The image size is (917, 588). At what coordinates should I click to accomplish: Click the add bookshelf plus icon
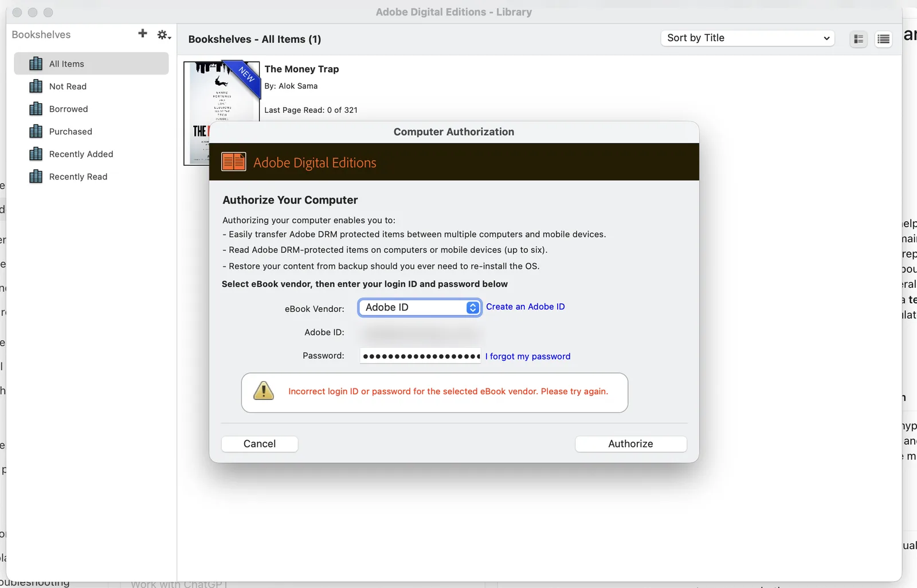tap(143, 34)
